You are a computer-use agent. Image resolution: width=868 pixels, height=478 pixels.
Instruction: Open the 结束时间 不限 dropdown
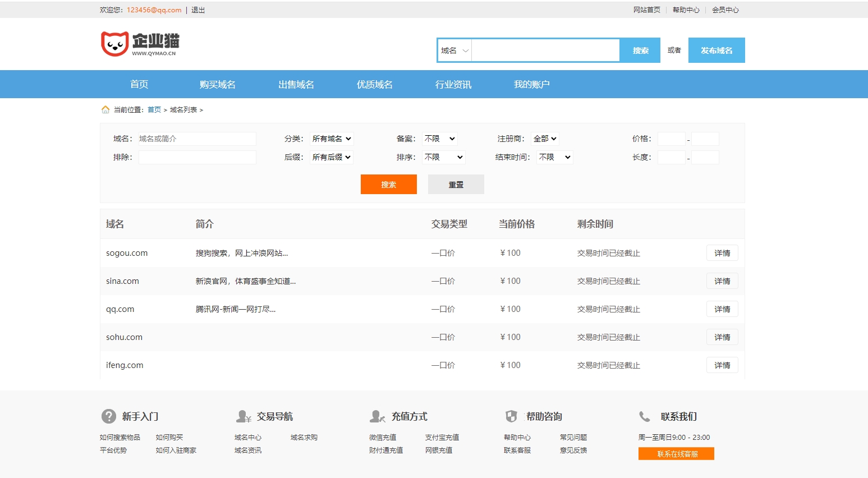coord(555,157)
